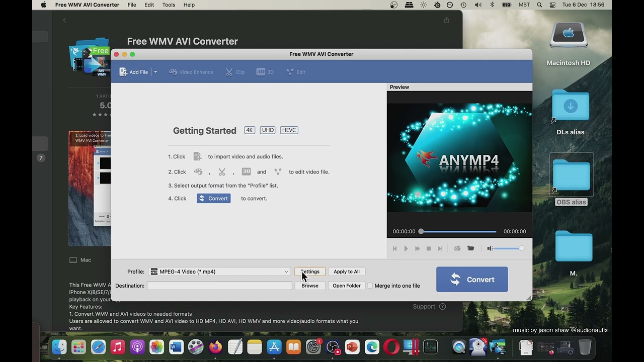This screenshot has height=362, width=644.
Task: Open the Help menu
Action: tap(189, 5)
